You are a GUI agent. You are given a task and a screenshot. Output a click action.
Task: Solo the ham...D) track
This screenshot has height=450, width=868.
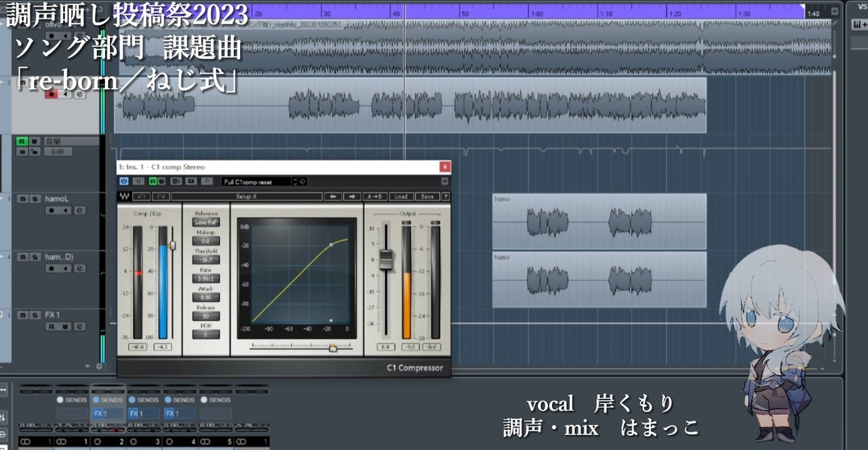(x=35, y=257)
